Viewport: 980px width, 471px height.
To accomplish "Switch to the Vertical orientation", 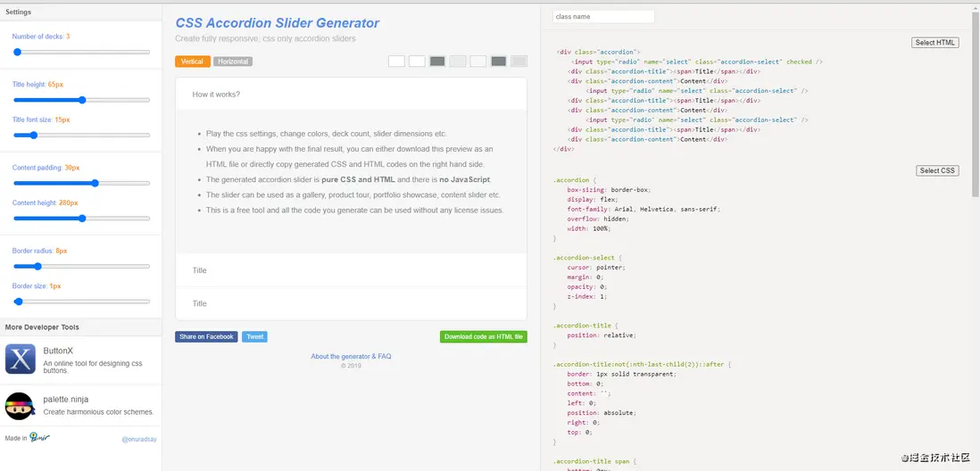I will click(193, 62).
